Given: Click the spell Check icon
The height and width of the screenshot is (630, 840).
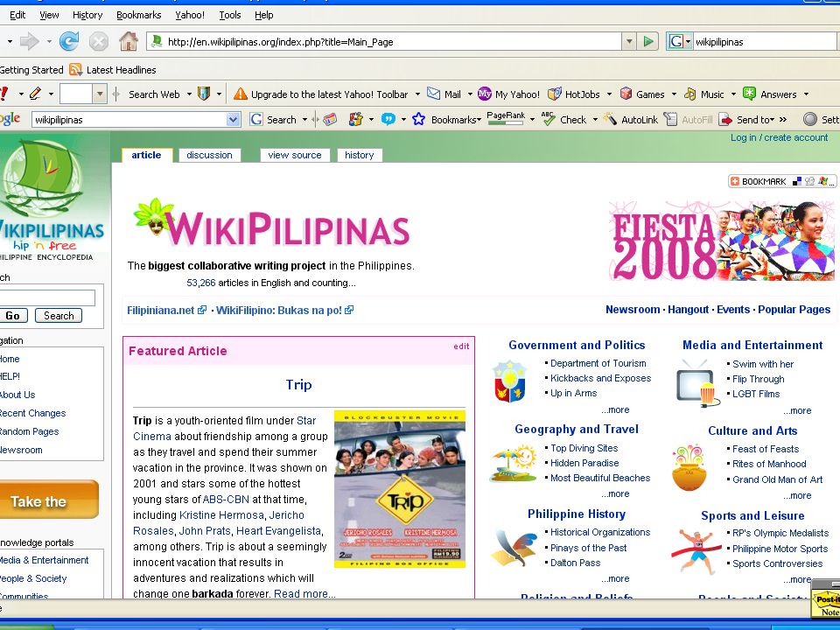Looking at the screenshot, I should (548, 118).
